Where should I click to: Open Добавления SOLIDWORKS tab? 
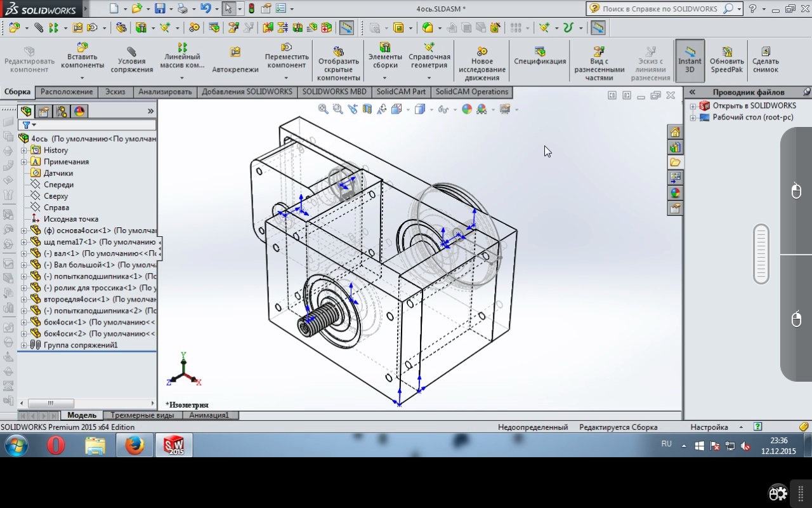[247, 92]
